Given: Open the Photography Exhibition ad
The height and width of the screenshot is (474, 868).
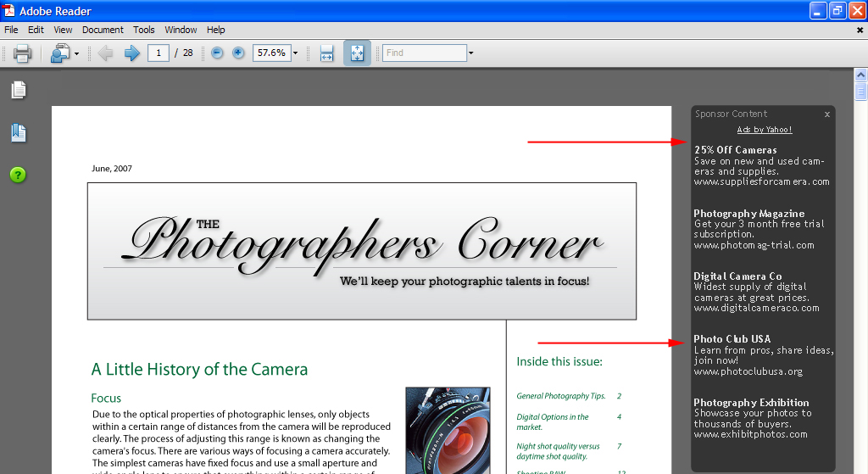Looking at the screenshot, I should click(x=751, y=403).
